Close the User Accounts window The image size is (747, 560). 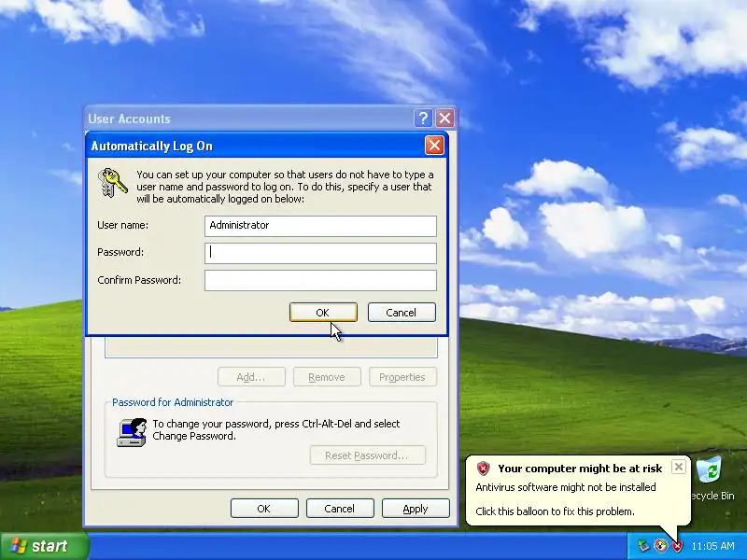click(x=445, y=118)
